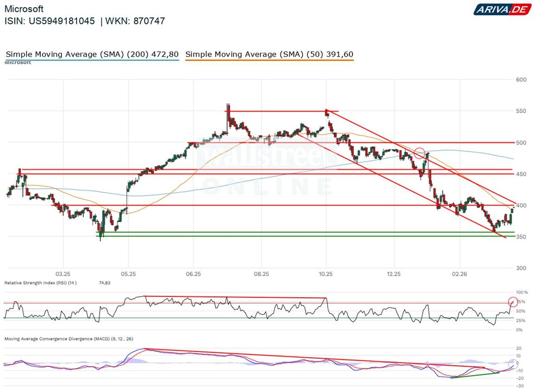Click the 25% RSI axis label
Image resolution: width=534 pixels, height=392 pixels.
(x=521, y=320)
